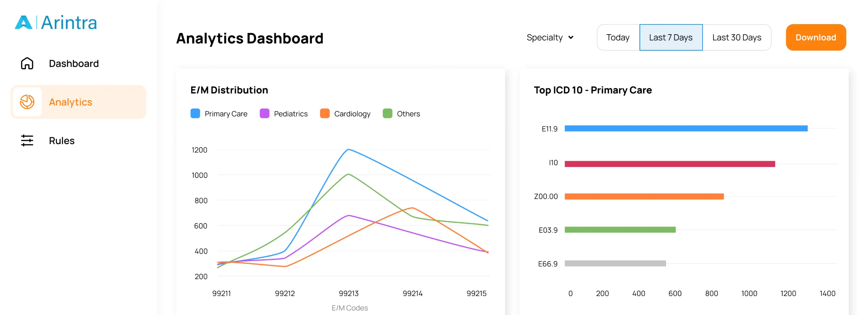
Task: Select the Analytics sidebar entry
Action: tap(70, 102)
